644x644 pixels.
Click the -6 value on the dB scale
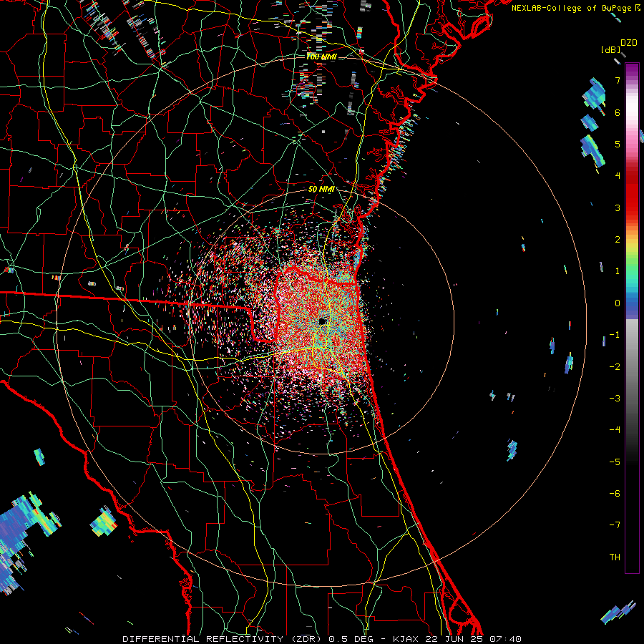pos(615,494)
